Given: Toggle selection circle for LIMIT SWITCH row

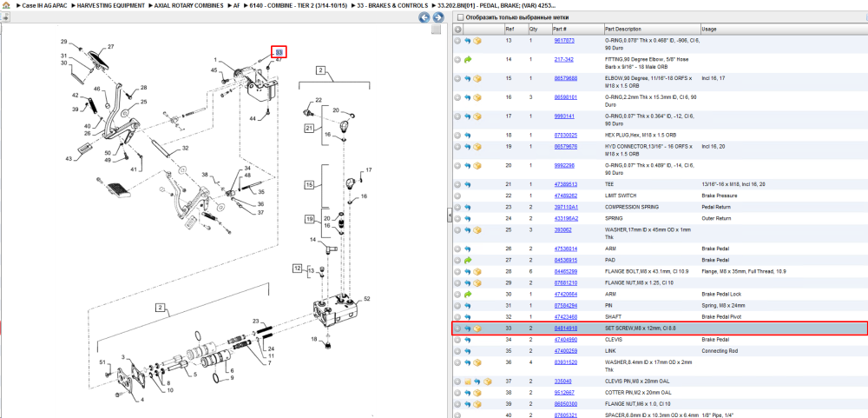Looking at the screenshot, I should pyautogui.click(x=457, y=196).
